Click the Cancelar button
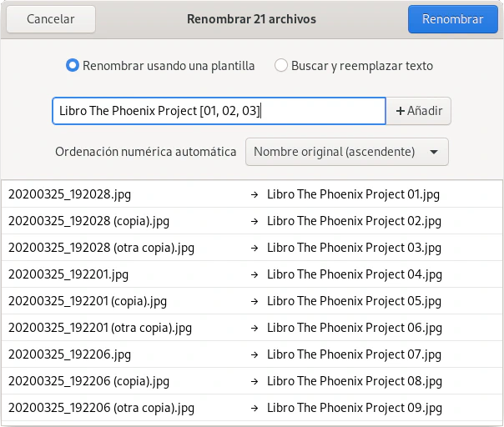504x427 pixels. point(50,19)
